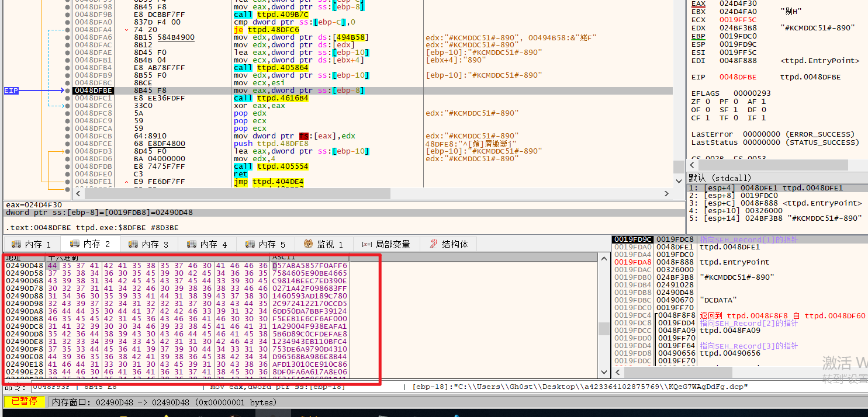Image resolution: width=868 pixels, height=417 pixels.
Task: Click the blue EIP marker label
Action: click(x=11, y=91)
